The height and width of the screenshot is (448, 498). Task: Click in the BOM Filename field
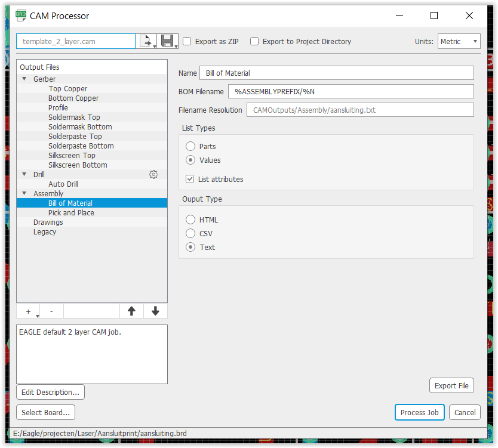[x=351, y=92]
